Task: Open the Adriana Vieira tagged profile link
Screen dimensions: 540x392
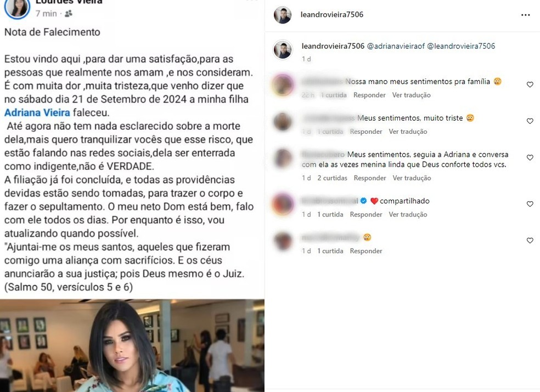Action: [x=37, y=112]
